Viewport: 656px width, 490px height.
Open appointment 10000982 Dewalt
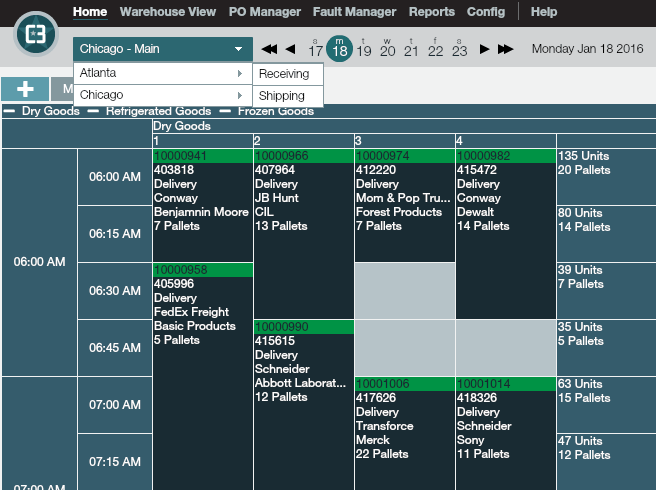(506, 233)
